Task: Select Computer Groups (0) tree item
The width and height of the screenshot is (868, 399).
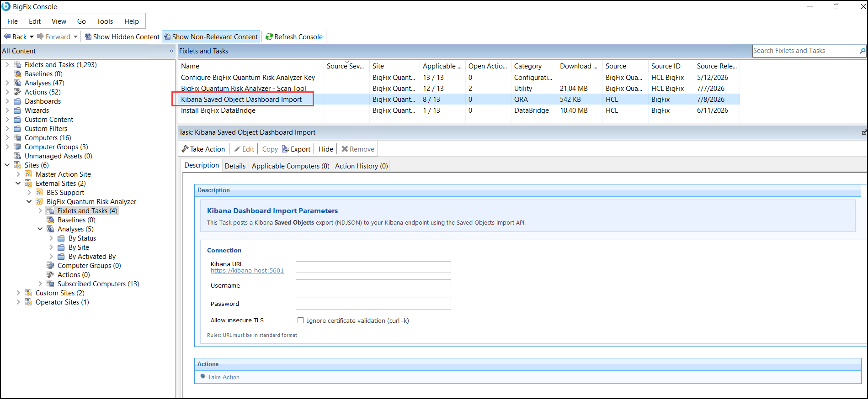Action: pyautogui.click(x=89, y=266)
